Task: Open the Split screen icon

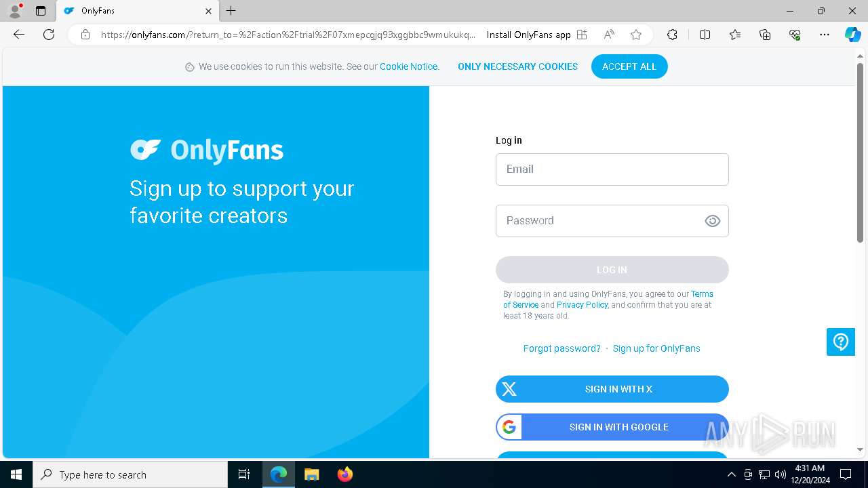Action: click(x=705, y=35)
